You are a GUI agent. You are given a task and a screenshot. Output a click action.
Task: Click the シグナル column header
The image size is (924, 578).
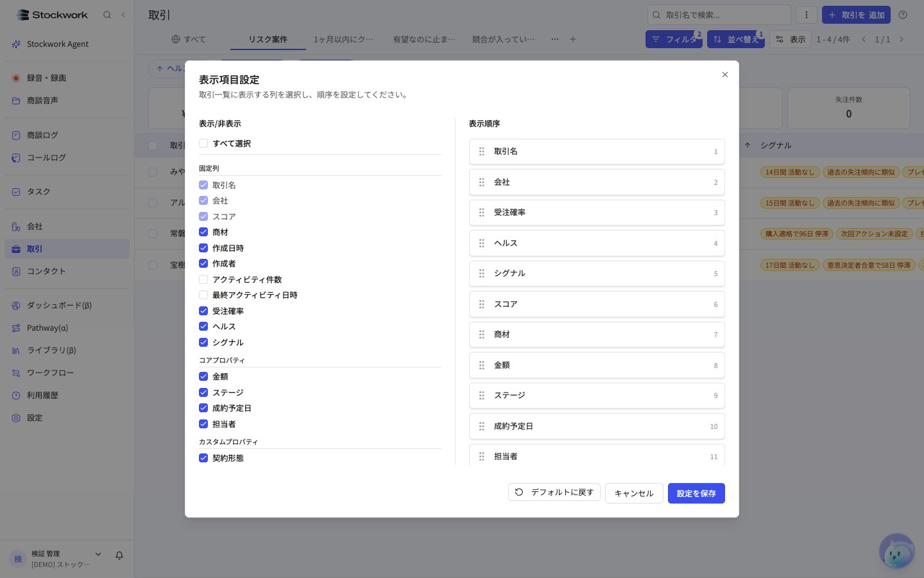(776, 146)
